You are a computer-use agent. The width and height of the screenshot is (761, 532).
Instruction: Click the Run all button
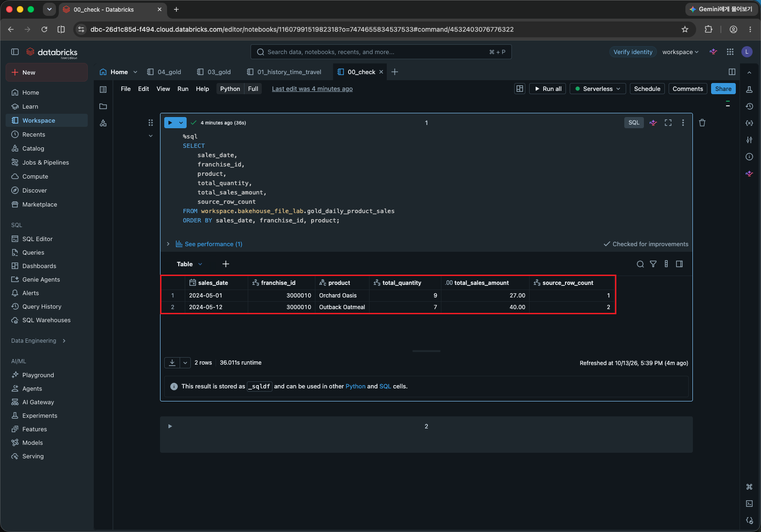coord(548,89)
